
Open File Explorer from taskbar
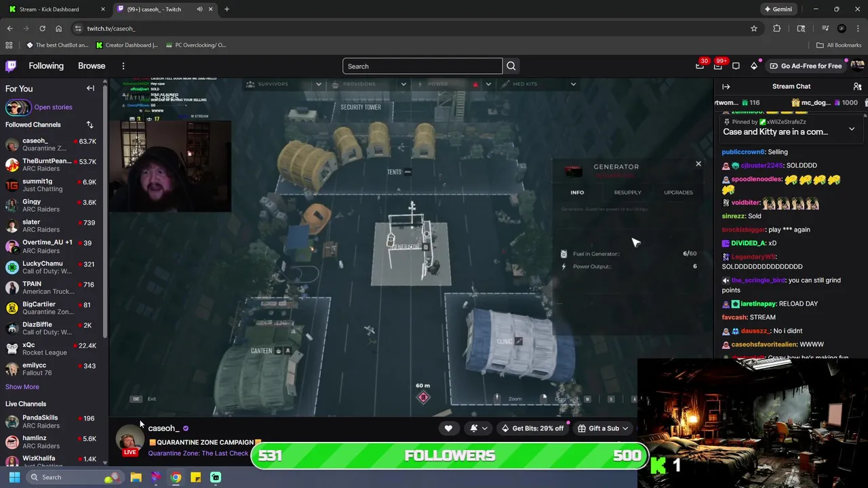tap(136, 477)
